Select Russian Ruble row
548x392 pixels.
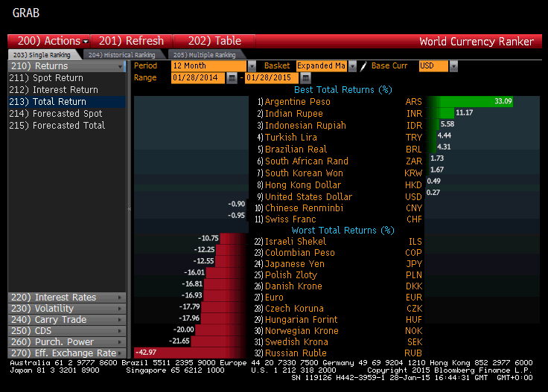click(340, 353)
